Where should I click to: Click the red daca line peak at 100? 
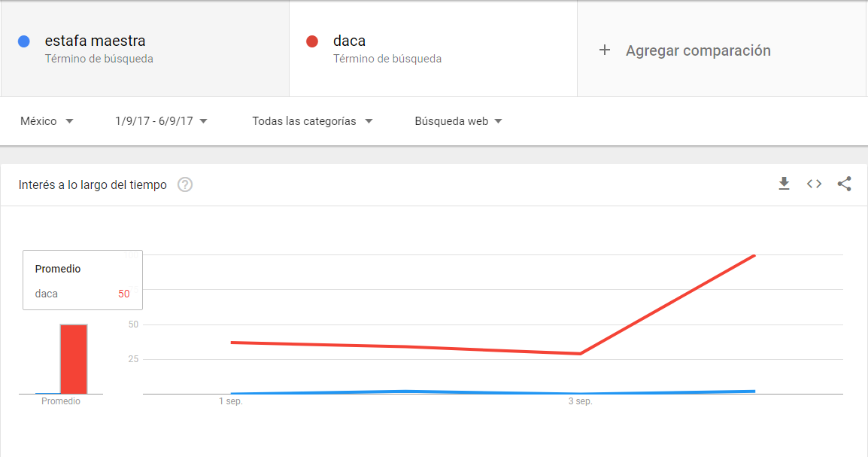point(754,255)
